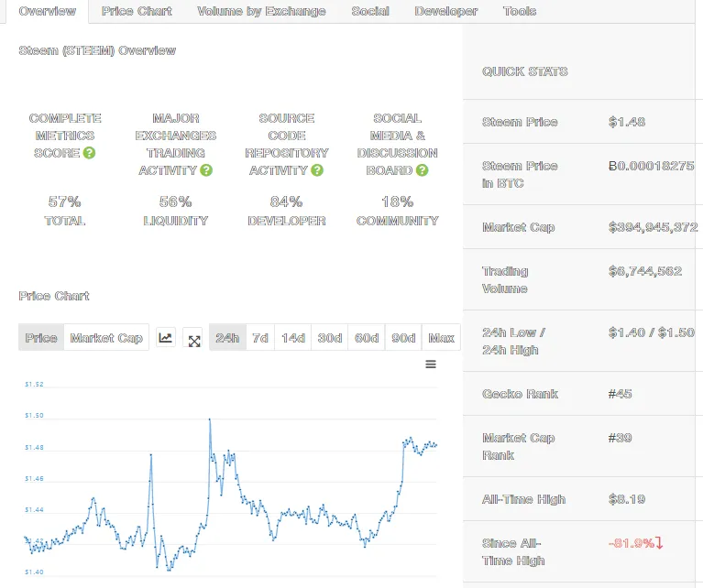The image size is (703, 588).
Task: Click the Market Cap Rank value #39
Action: click(x=621, y=438)
